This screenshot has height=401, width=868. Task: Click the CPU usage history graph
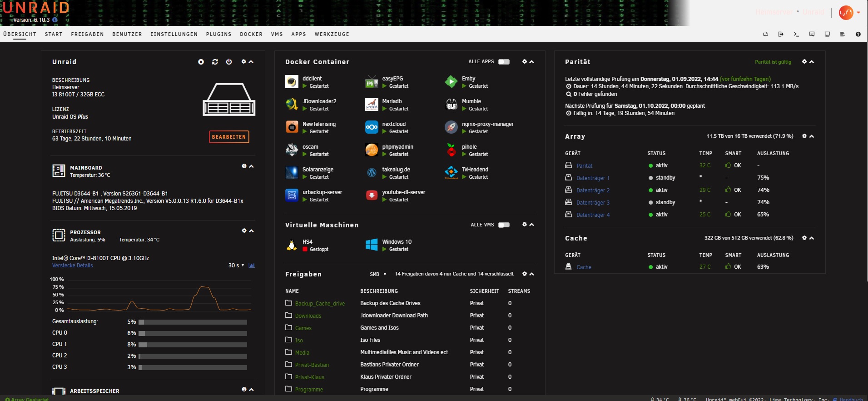point(159,295)
